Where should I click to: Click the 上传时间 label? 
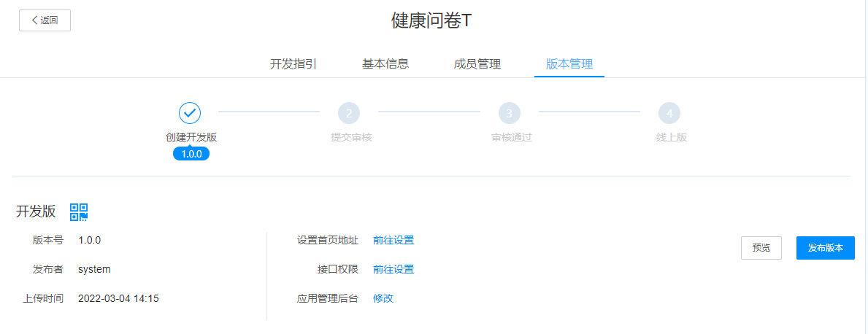click(x=43, y=298)
